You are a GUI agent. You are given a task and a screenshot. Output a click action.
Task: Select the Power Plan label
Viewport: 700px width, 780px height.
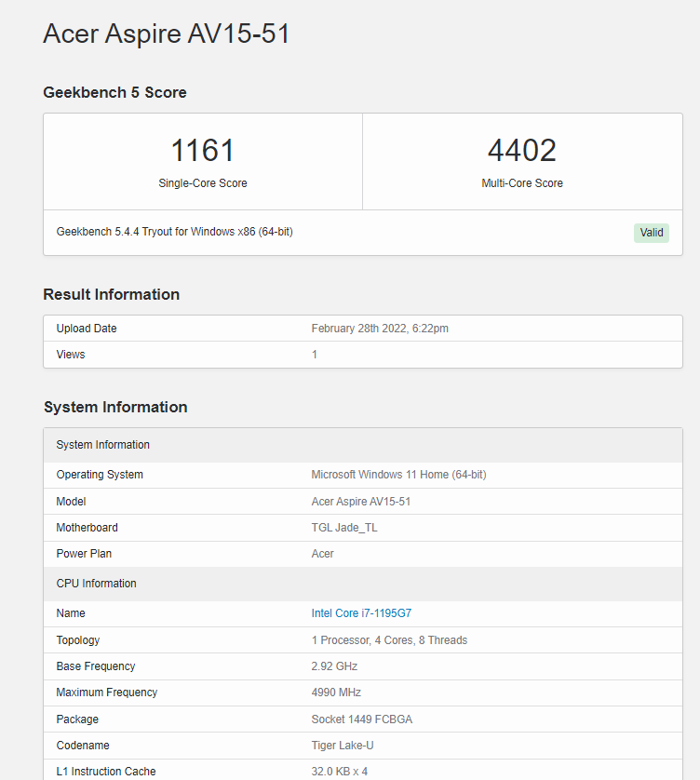point(84,554)
